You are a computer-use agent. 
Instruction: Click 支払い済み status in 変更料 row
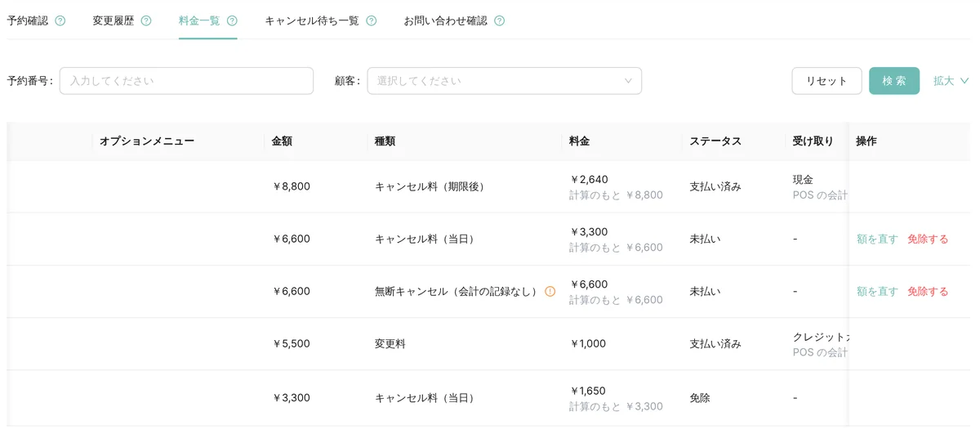pos(715,344)
